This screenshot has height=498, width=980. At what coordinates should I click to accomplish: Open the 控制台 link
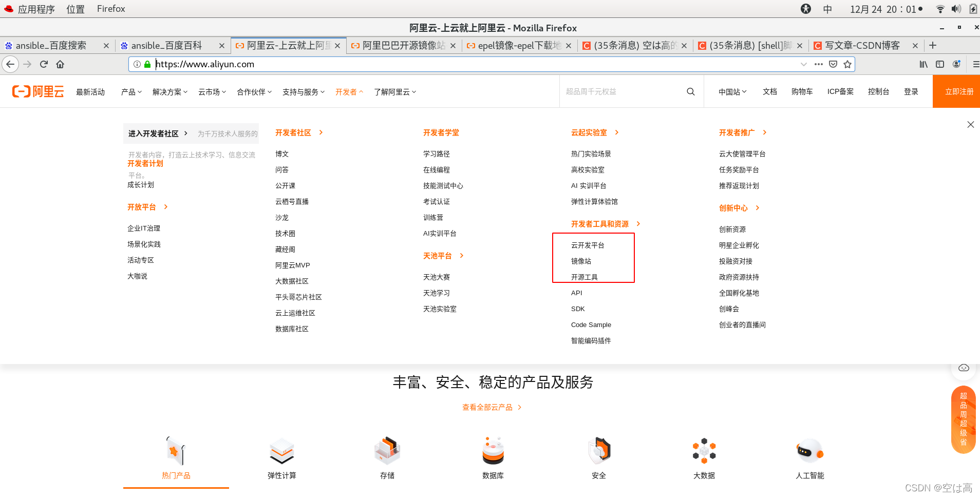[x=878, y=91]
